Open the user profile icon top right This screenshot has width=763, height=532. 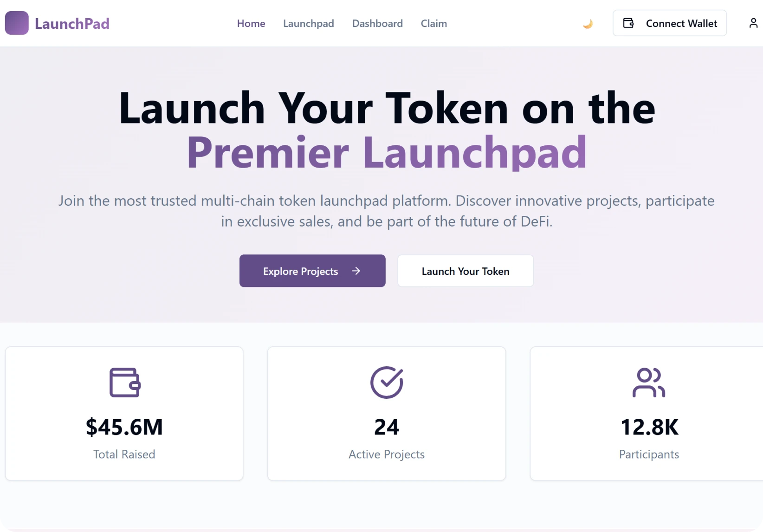coord(753,23)
